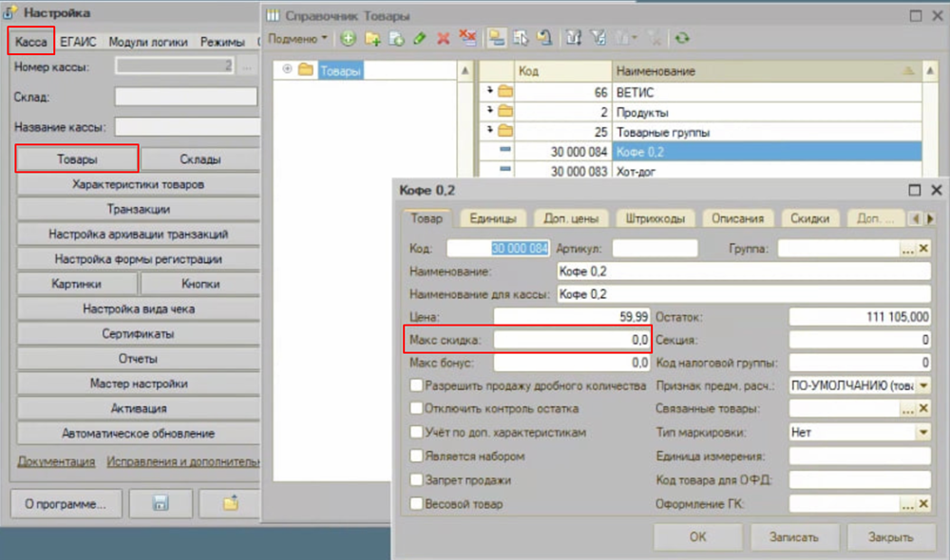The width and height of the screenshot is (950, 560).
Task: Click the folder icon button beside the diskette
Action: (x=231, y=503)
